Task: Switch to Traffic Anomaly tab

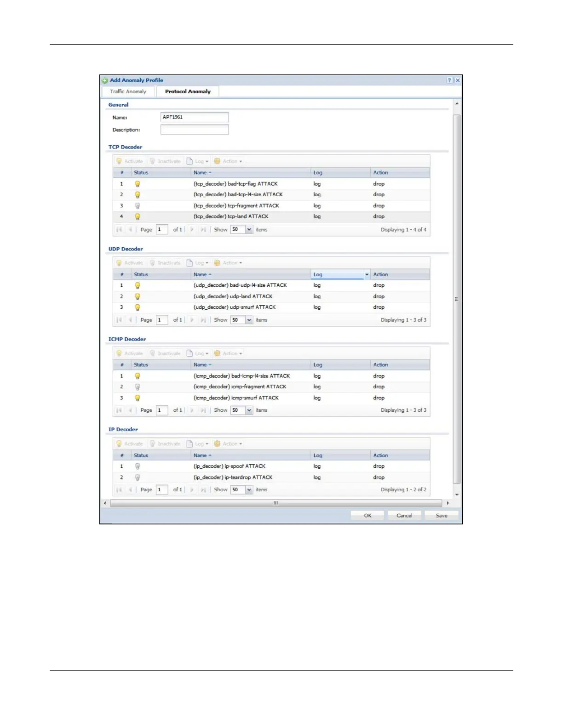Action: click(128, 91)
